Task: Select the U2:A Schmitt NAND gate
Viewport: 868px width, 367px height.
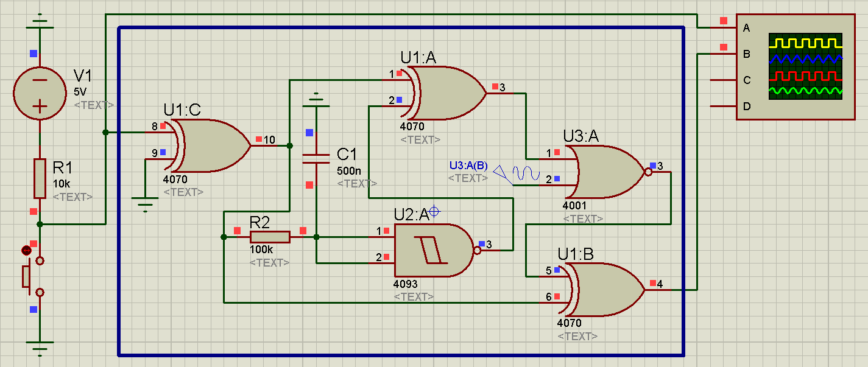Action: (x=435, y=250)
